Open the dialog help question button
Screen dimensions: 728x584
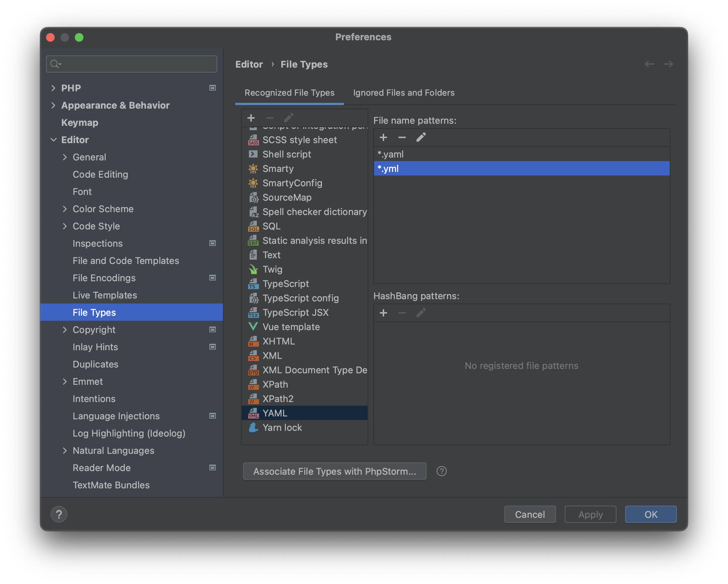[59, 514]
